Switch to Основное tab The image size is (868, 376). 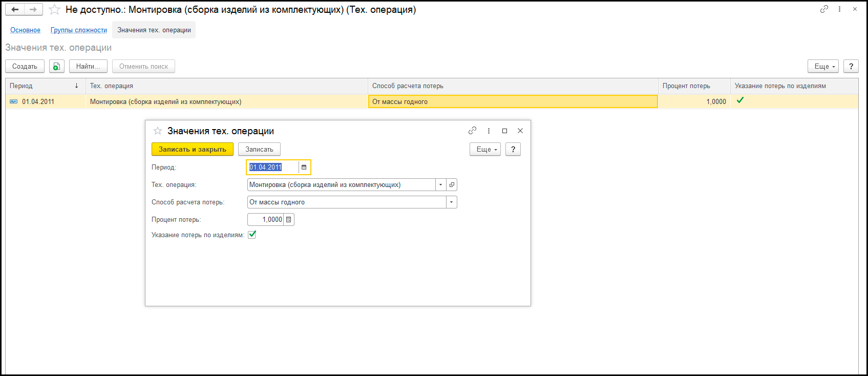25,30
